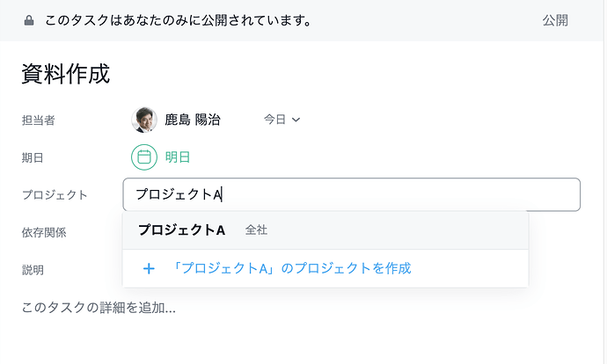Select the assignee name 鹿島 陽治
The height and width of the screenshot is (364, 607).
(193, 120)
